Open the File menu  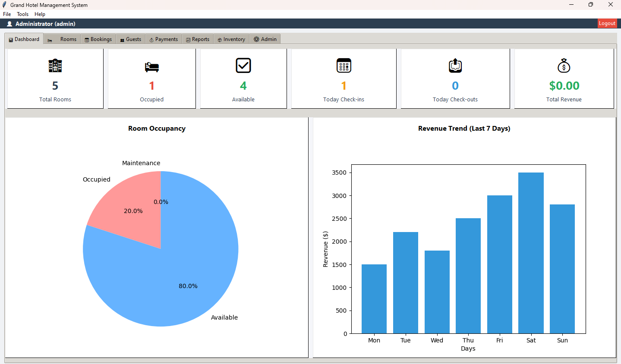(7, 14)
